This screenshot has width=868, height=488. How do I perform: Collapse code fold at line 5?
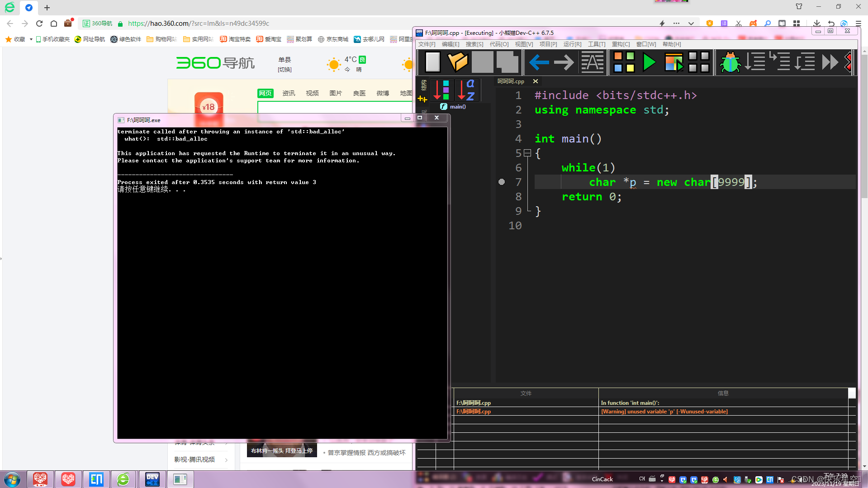tap(527, 153)
